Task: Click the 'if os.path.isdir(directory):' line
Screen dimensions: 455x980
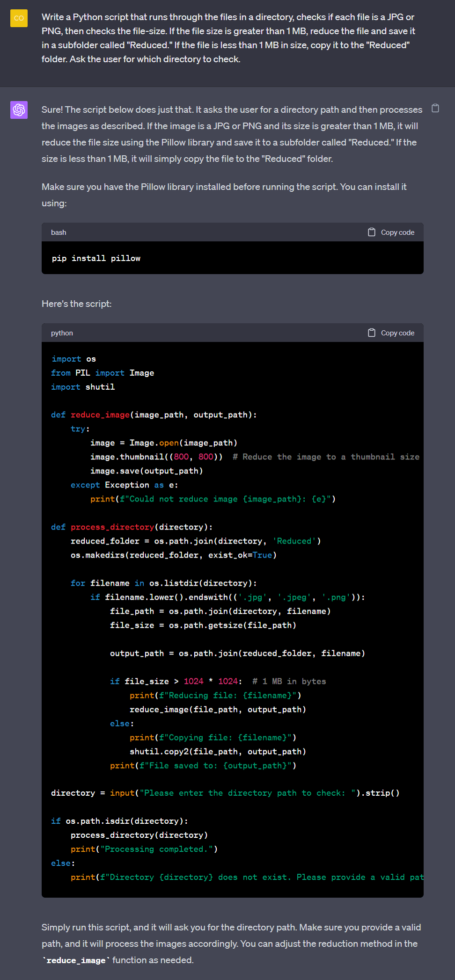Action: tap(120, 821)
